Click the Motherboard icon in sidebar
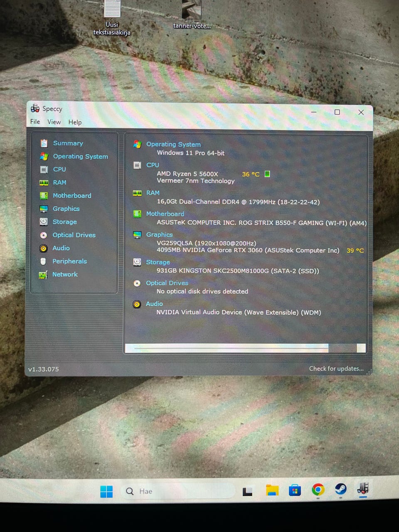399x532 pixels. tap(44, 195)
